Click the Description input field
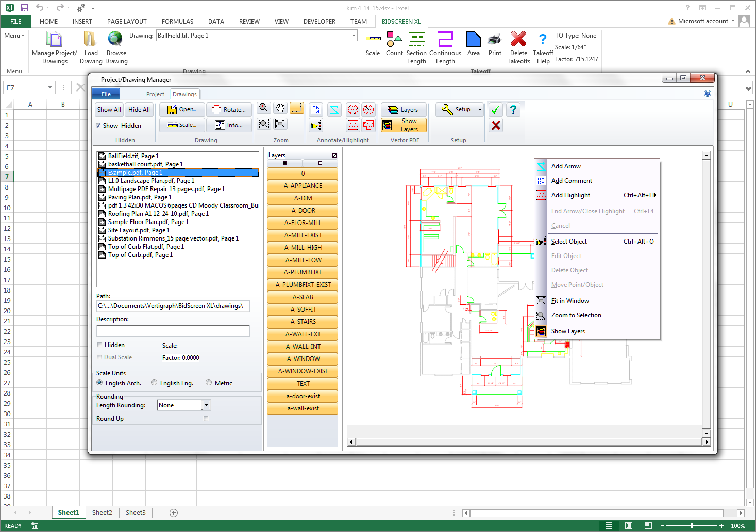 (x=173, y=331)
